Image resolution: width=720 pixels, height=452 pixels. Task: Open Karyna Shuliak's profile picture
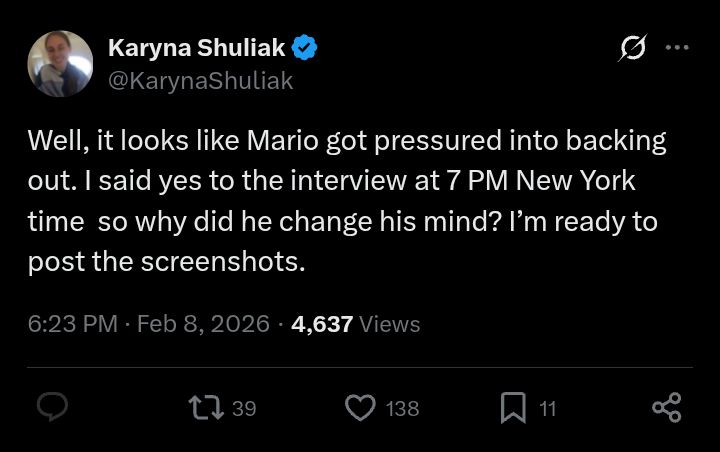(x=60, y=64)
